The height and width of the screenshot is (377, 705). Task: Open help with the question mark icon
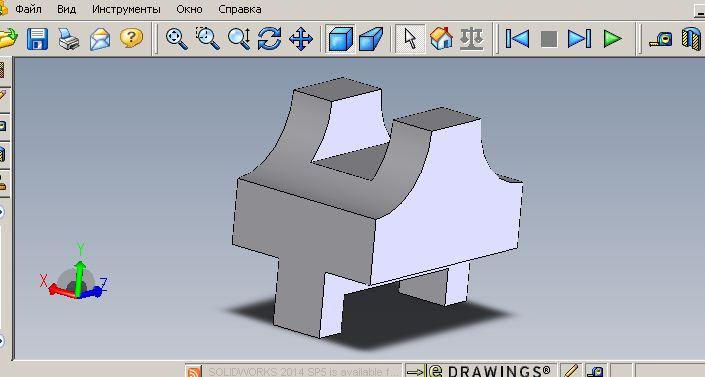coord(131,38)
